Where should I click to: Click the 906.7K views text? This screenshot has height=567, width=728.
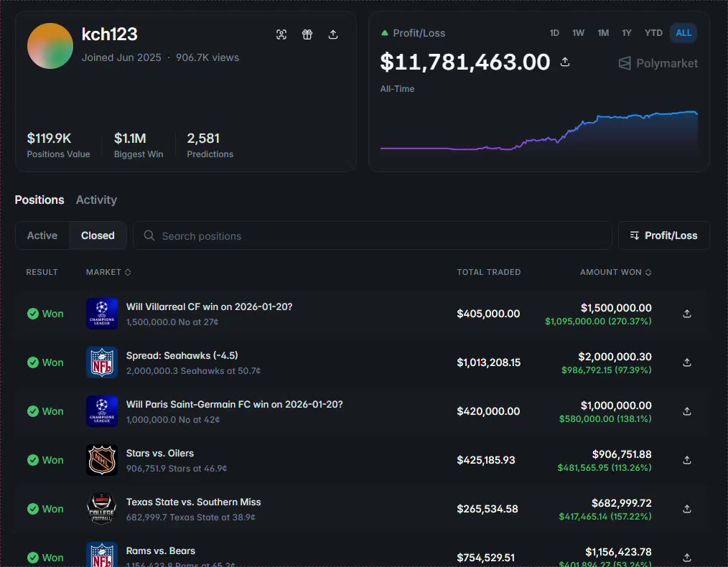point(207,57)
